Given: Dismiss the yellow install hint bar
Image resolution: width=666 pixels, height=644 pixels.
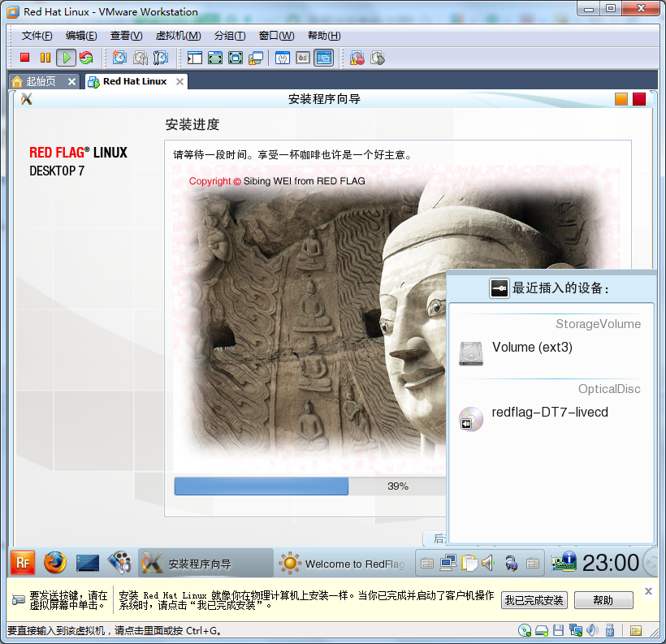Looking at the screenshot, I should click(648, 591).
